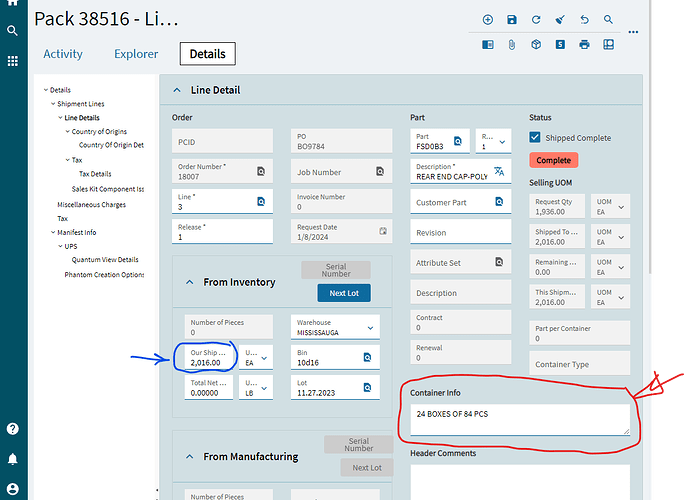Click the blue S square icon

coord(560,45)
